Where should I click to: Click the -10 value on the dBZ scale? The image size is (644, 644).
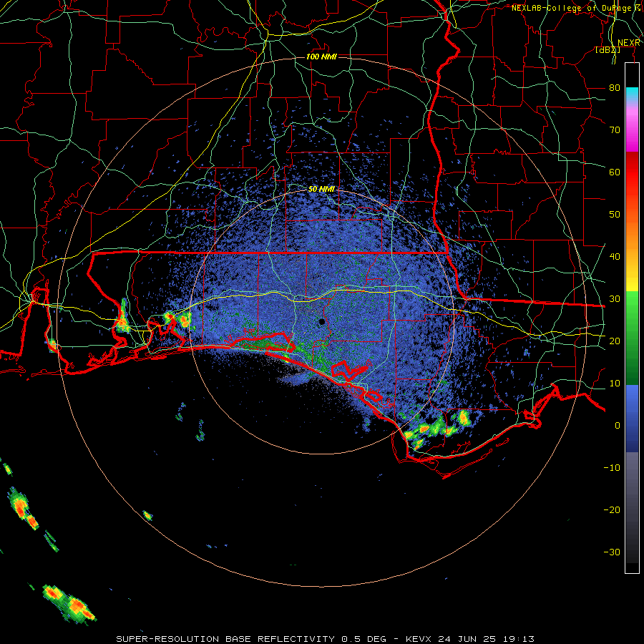tap(612, 468)
